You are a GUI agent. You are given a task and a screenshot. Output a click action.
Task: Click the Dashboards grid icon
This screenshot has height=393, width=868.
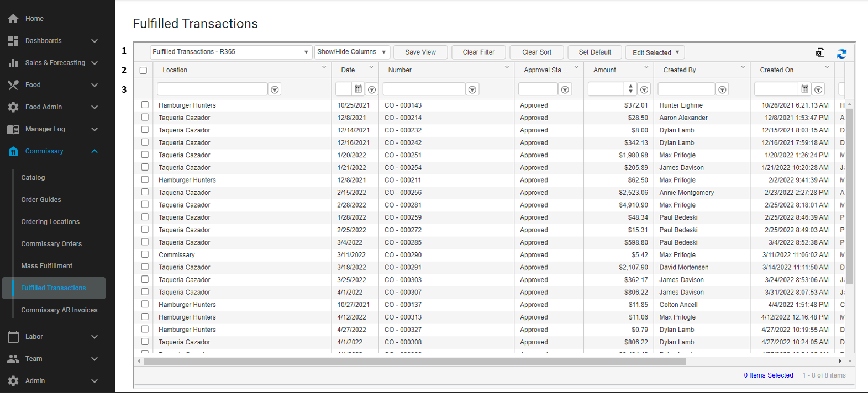[13, 41]
